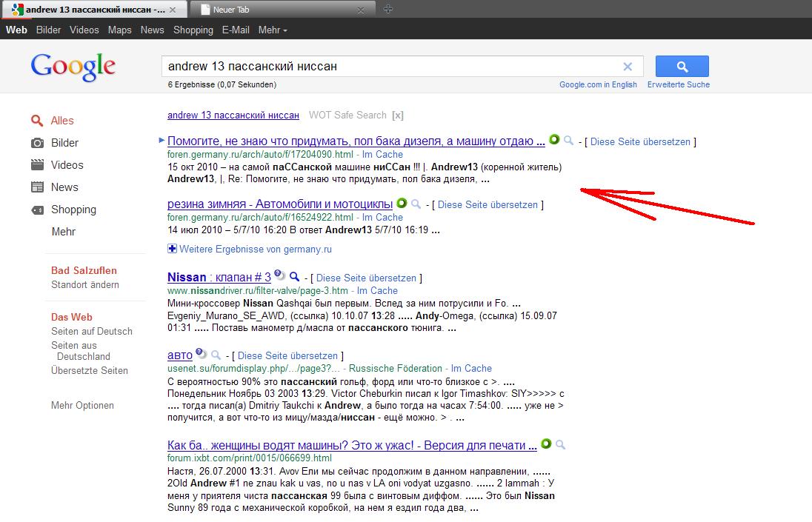This screenshot has height=522, width=812.
Task: Open 'Erweiterte Suche' advanced search link
Action: pyautogui.click(x=679, y=84)
